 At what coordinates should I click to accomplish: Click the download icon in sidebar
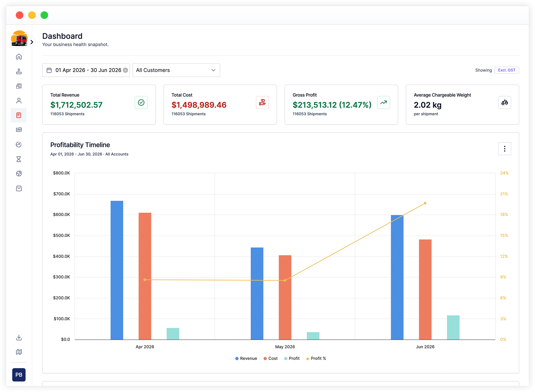[x=19, y=338]
